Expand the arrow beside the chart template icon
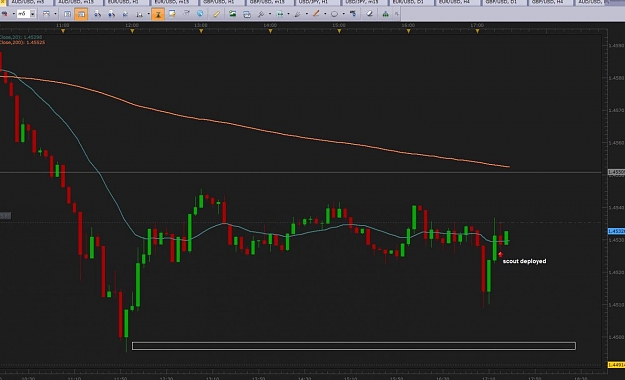Viewport: 625px width, 380px height. coord(55,14)
